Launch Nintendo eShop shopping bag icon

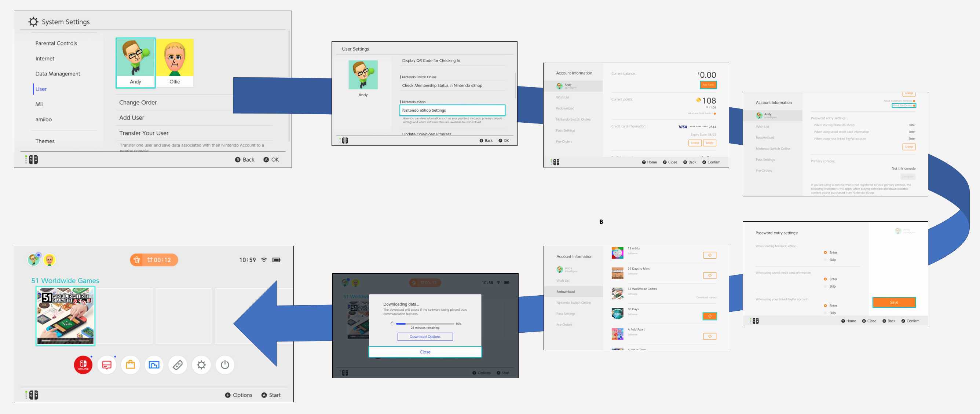point(131,365)
